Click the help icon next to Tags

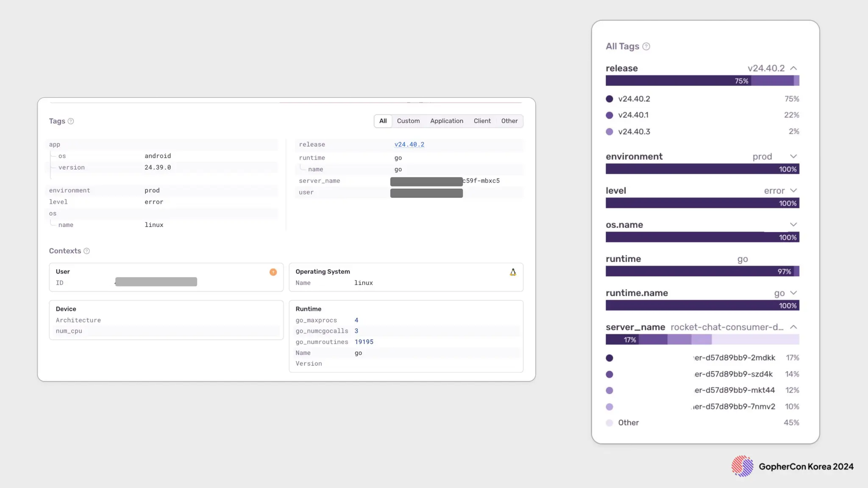(71, 121)
